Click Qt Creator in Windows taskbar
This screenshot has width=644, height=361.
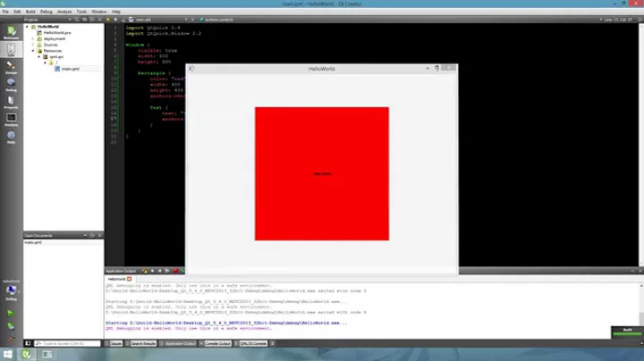(26, 355)
